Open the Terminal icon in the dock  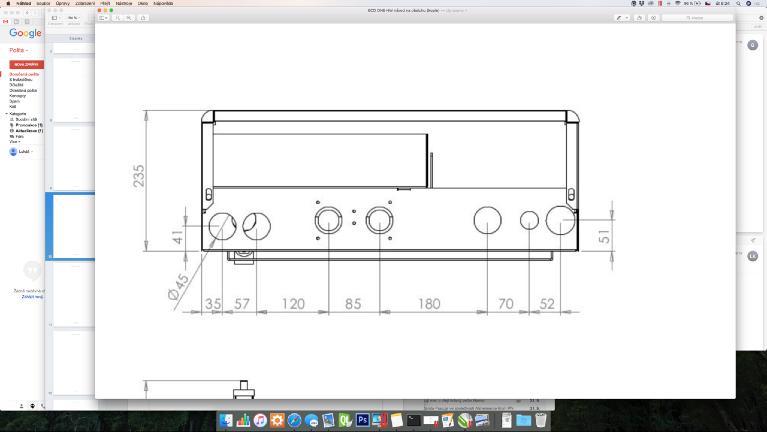click(x=414, y=420)
